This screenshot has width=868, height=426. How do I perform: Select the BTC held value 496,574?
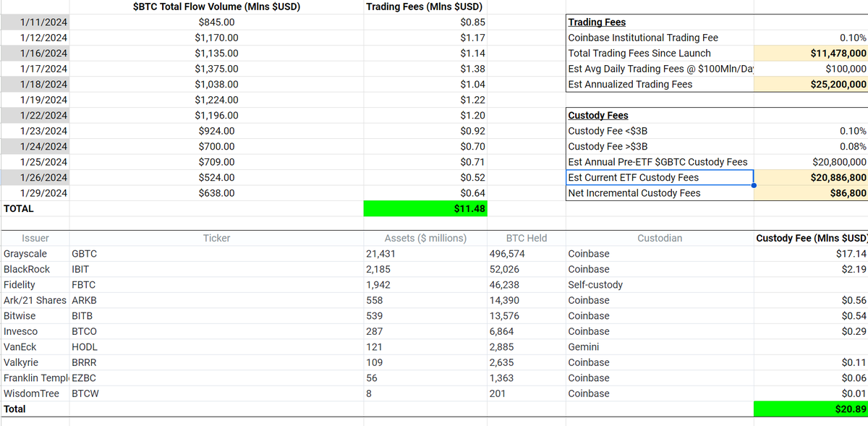point(507,254)
